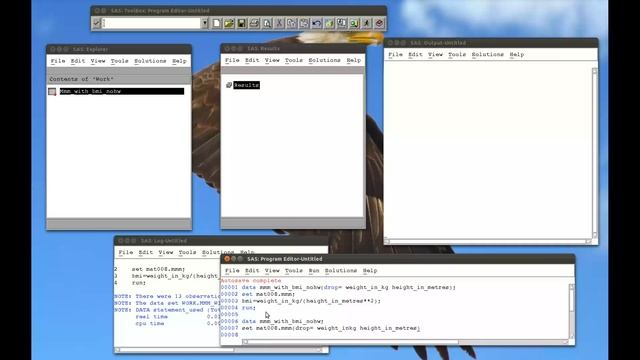Open Edit menu in SAS Log window
This screenshot has width=640, height=360.
(x=145, y=252)
